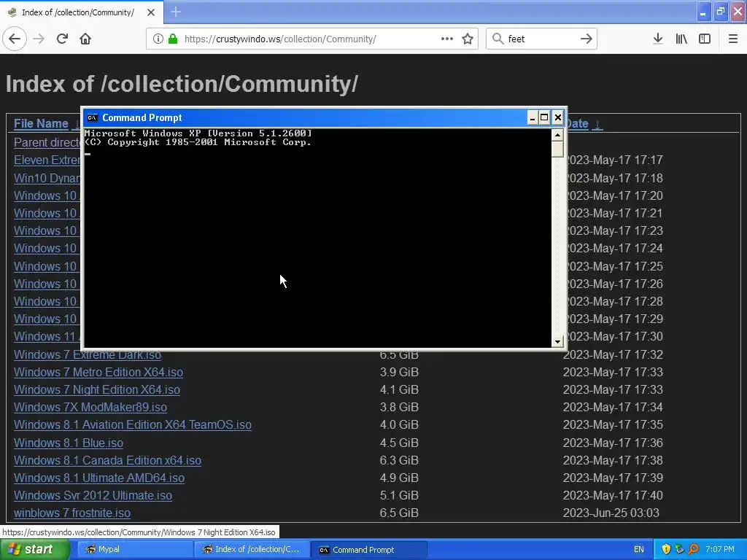Download Windows 7 Metro Edition X64.iso
This screenshot has width=747, height=560.
(x=98, y=372)
